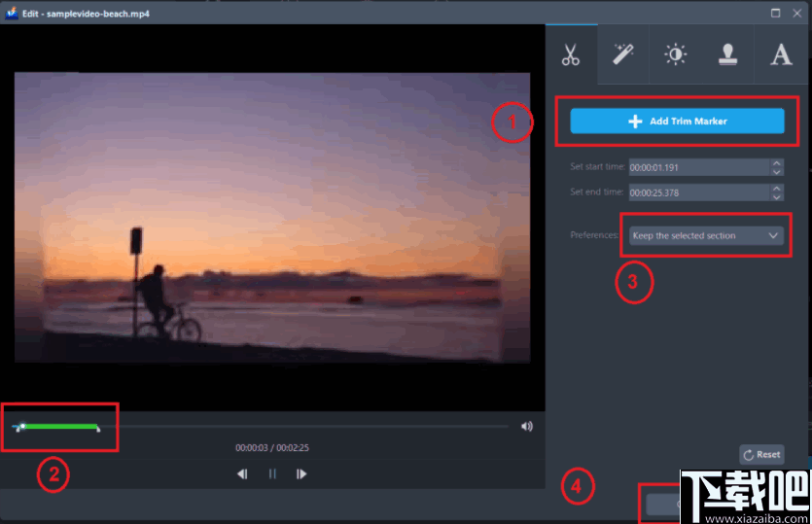812x524 pixels.
Task: Click the app icon in title bar
Action: pos(12,13)
